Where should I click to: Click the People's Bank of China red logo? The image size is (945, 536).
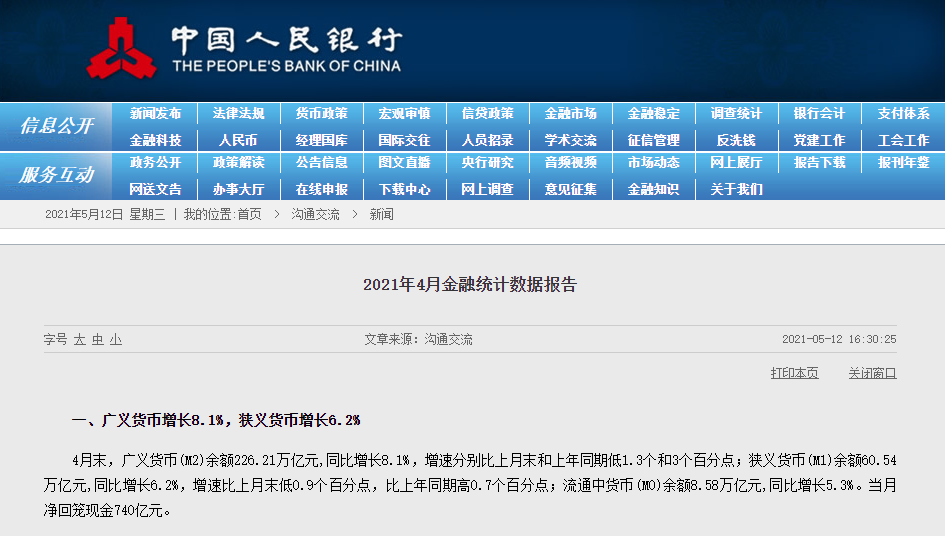coord(121,49)
